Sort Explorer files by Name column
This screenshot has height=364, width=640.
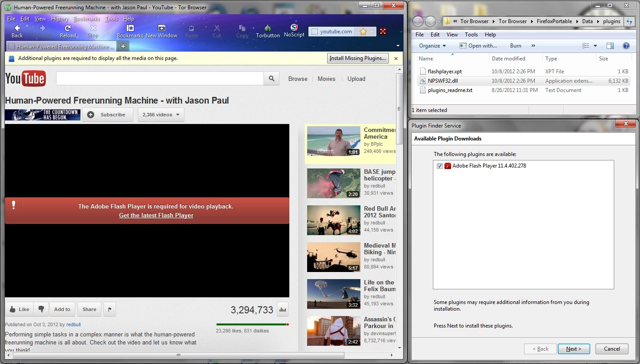coord(426,59)
